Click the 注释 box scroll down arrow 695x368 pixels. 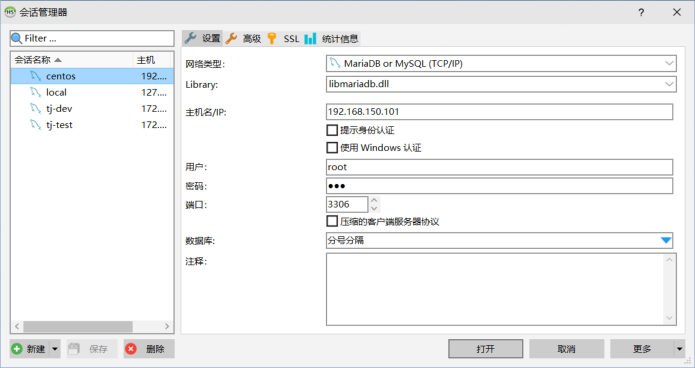[x=669, y=318]
